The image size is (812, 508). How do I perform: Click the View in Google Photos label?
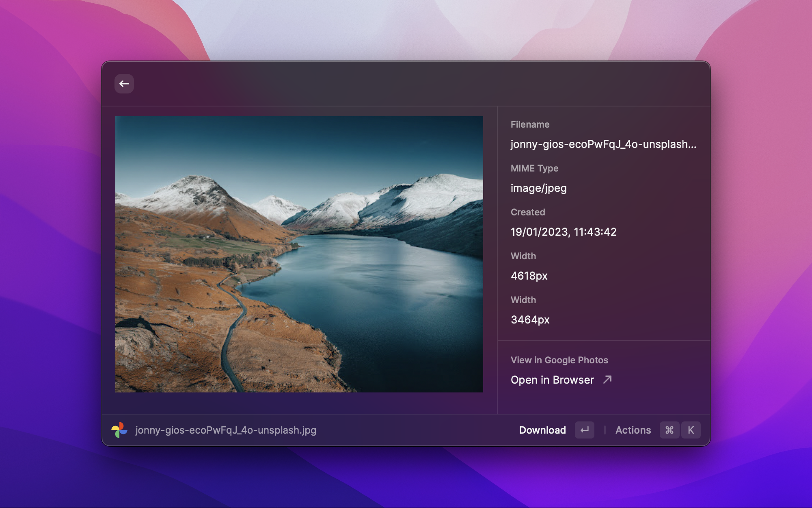point(559,360)
